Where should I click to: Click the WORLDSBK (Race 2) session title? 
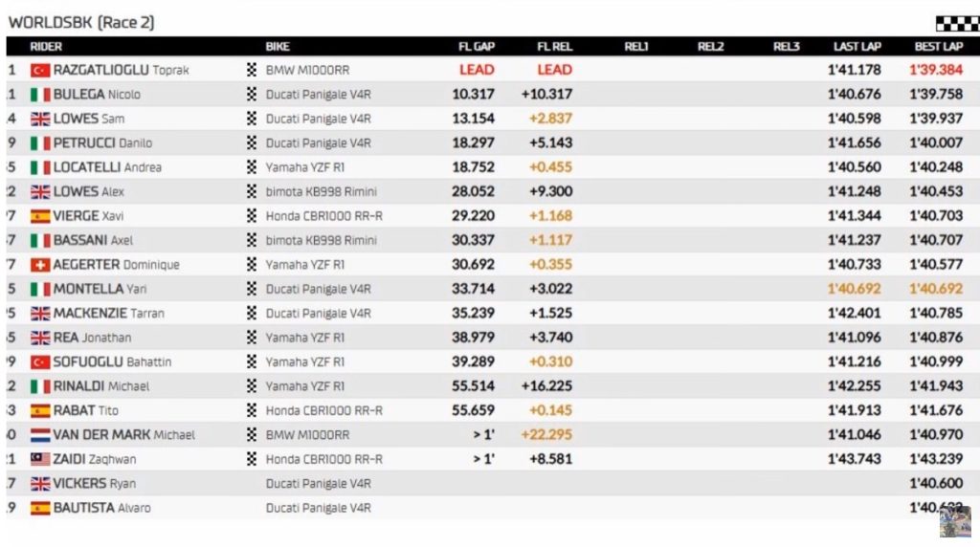[x=81, y=22]
